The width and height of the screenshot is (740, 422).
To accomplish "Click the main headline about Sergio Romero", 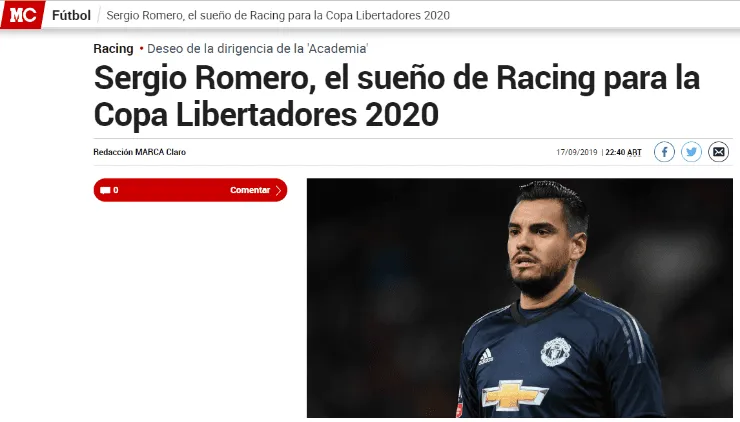I will coord(396,96).
